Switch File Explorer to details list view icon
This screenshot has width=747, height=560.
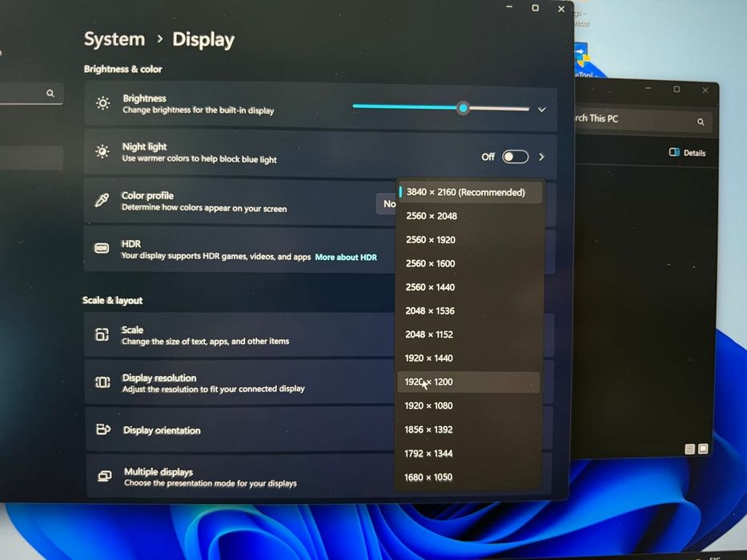[x=689, y=449]
